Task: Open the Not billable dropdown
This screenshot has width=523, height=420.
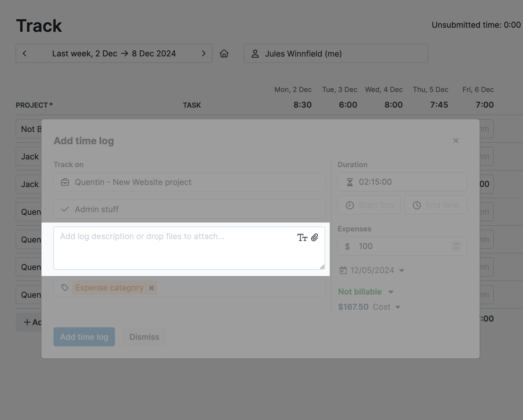Action: [391, 292]
